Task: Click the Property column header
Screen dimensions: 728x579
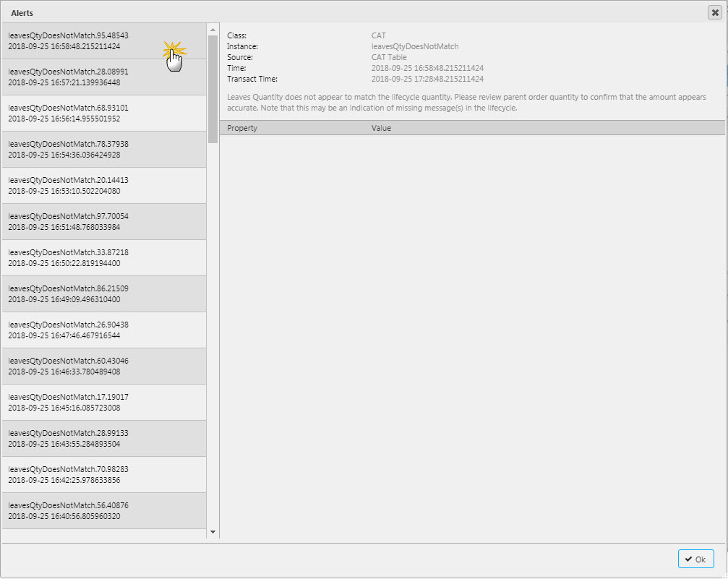Action: click(x=241, y=128)
